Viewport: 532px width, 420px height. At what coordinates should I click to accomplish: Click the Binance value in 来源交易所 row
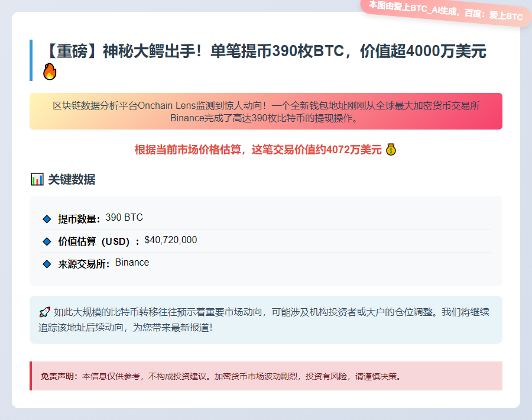click(x=132, y=263)
